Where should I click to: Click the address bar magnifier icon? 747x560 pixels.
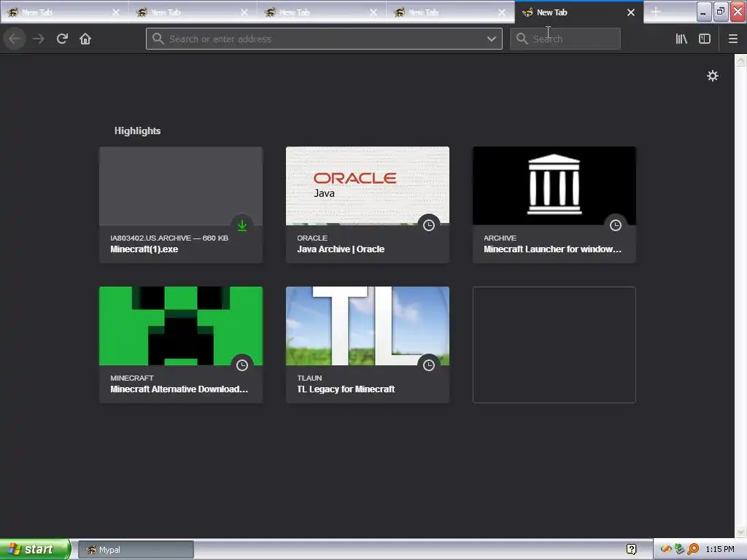(x=158, y=39)
